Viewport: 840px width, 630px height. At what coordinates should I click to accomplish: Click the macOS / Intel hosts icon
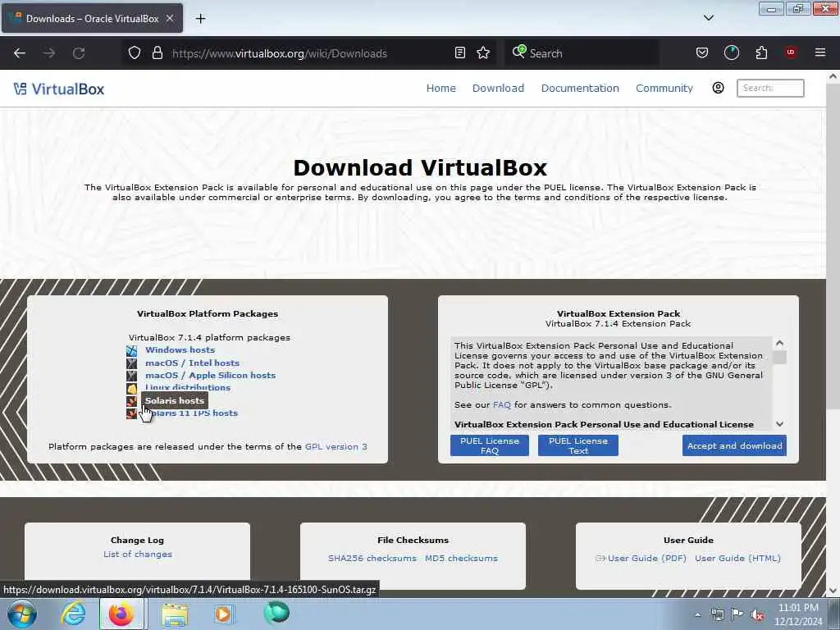point(132,363)
